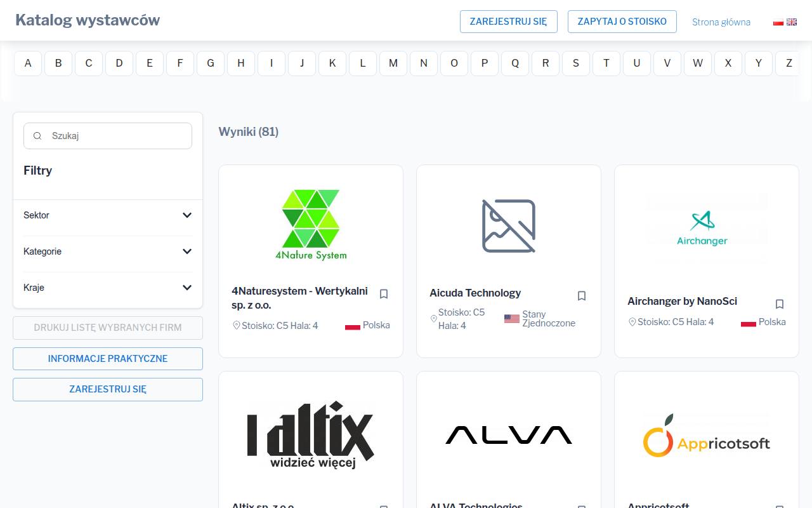Viewport: 812px width, 508px height.
Task: Open Aicuda Technology exhibitor title
Action: coord(475,293)
